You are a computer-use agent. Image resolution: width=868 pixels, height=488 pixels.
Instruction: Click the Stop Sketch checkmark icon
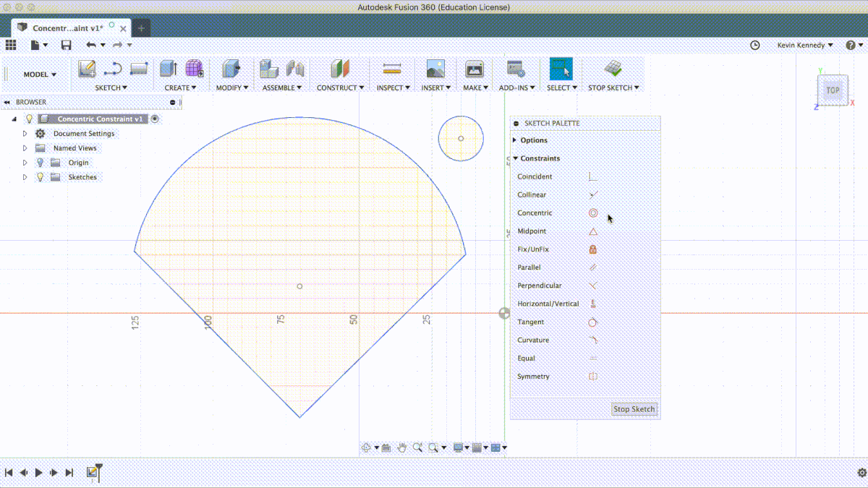click(613, 69)
